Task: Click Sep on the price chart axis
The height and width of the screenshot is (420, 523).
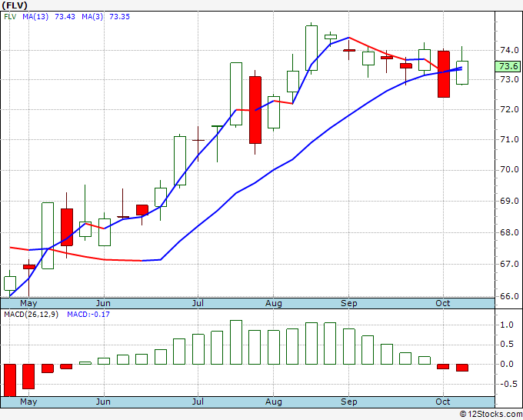Action: click(349, 303)
